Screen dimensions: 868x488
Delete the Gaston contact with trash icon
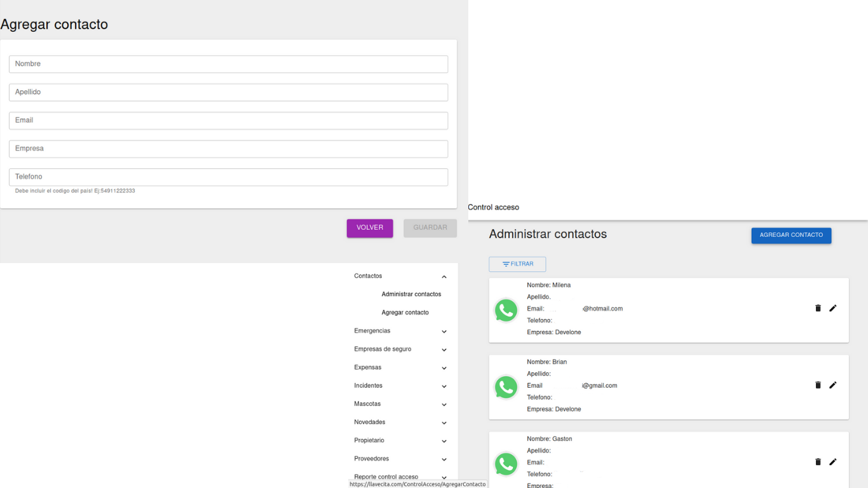(818, 462)
